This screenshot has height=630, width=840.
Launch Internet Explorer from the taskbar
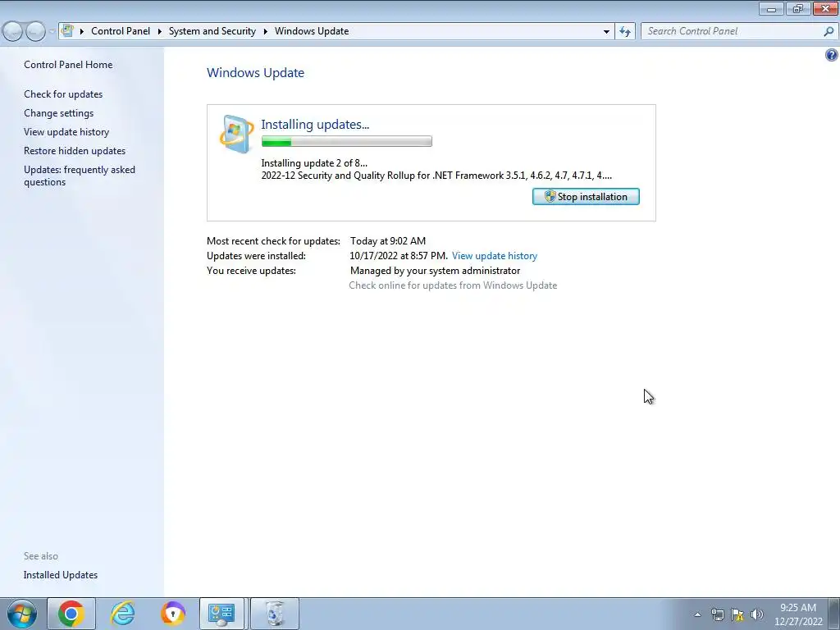point(122,614)
